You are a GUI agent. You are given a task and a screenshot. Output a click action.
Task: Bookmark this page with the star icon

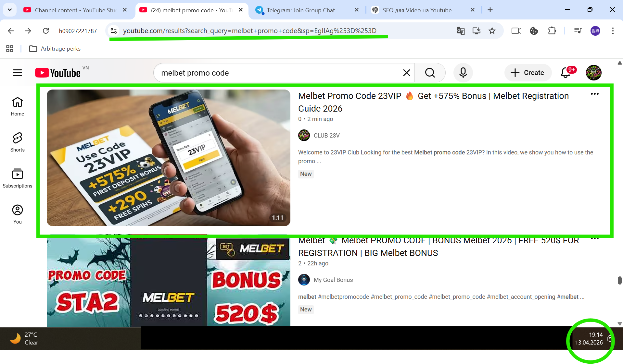tap(492, 31)
